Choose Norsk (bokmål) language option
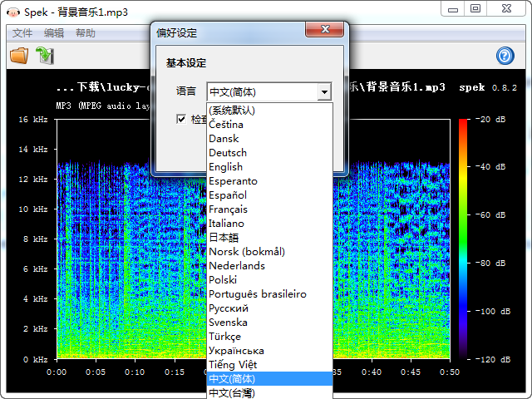The width and height of the screenshot is (532, 399). point(269,252)
